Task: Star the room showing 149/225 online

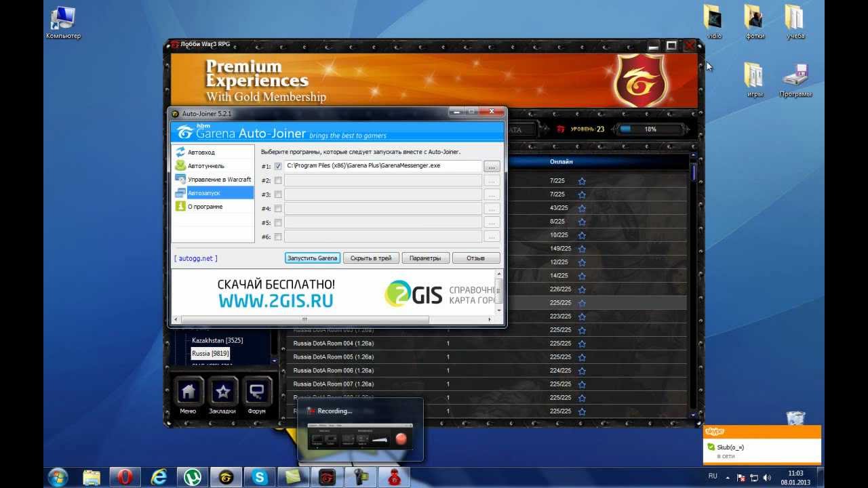Action: point(582,249)
